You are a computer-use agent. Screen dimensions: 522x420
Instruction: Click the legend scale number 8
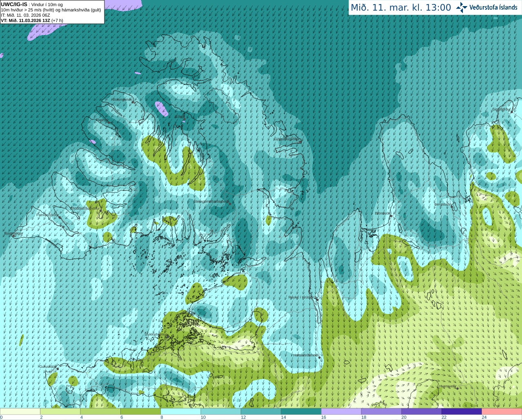[x=162, y=417]
